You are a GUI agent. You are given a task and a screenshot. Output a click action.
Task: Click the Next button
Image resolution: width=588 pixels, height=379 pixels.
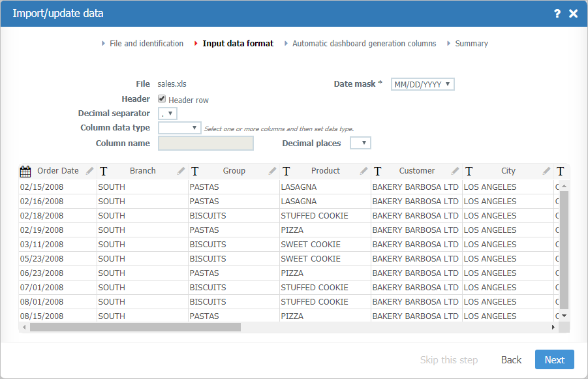coord(554,359)
